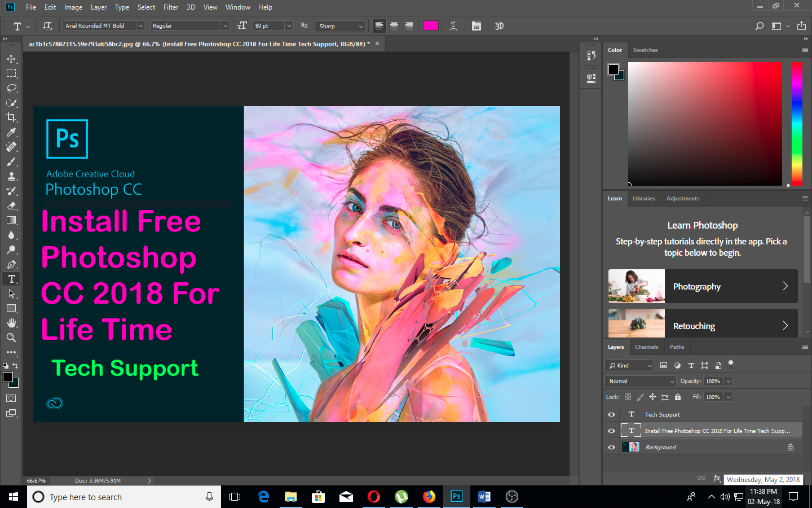
Task: Select the Blur tool
Action: tap(11, 235)
